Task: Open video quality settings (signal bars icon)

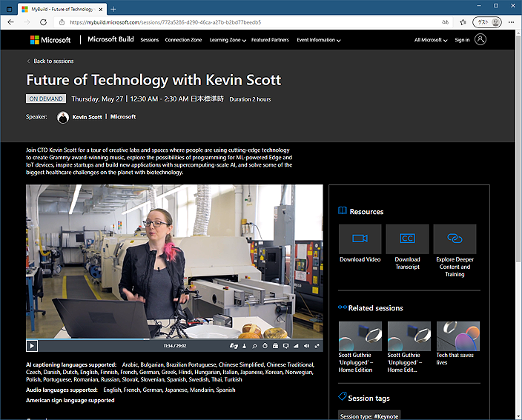Action: click(x=296, y=345)
